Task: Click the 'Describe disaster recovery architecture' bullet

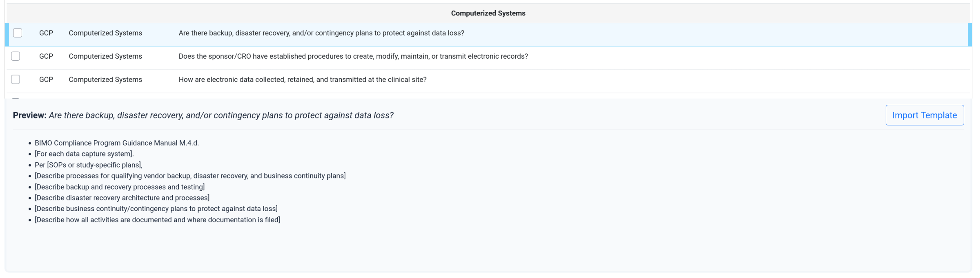Action: 122,198
